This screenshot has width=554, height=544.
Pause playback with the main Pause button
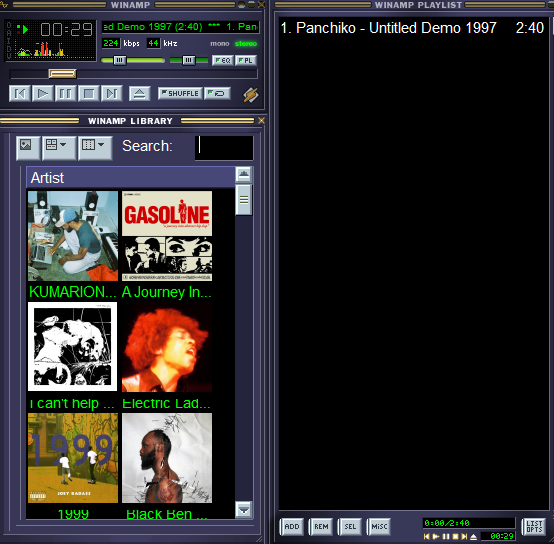tap(66, 94)
